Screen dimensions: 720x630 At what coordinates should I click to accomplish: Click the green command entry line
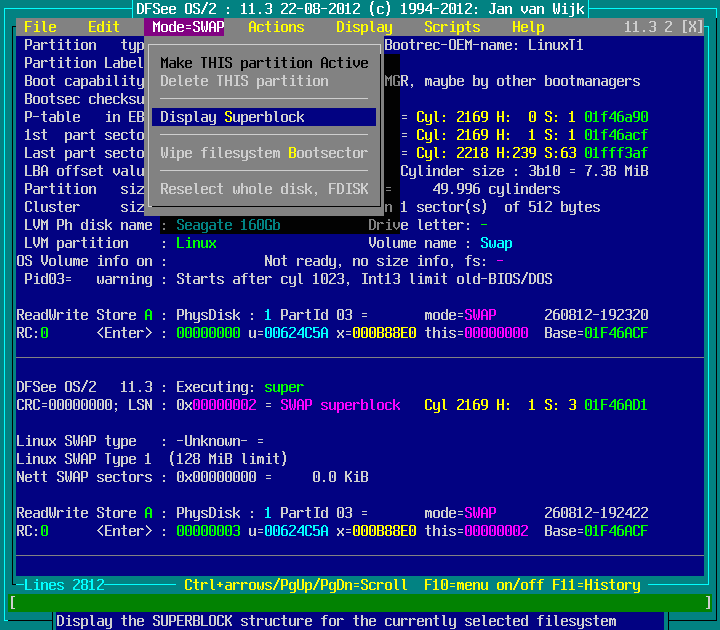[360, 603]
